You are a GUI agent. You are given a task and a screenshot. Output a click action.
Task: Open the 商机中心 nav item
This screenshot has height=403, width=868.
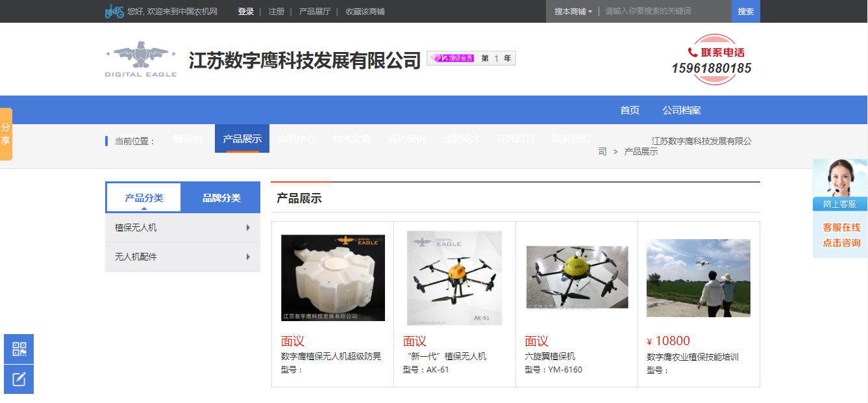297,138
